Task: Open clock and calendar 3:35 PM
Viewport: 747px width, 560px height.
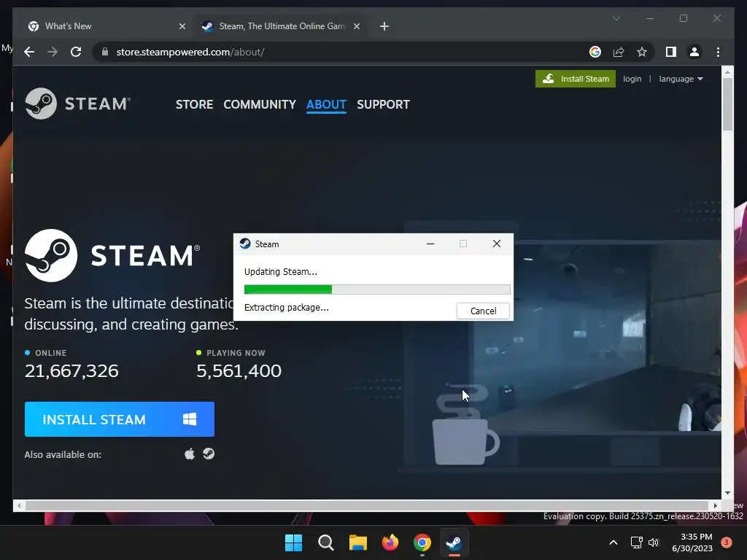Action: [x=692, y=542]
